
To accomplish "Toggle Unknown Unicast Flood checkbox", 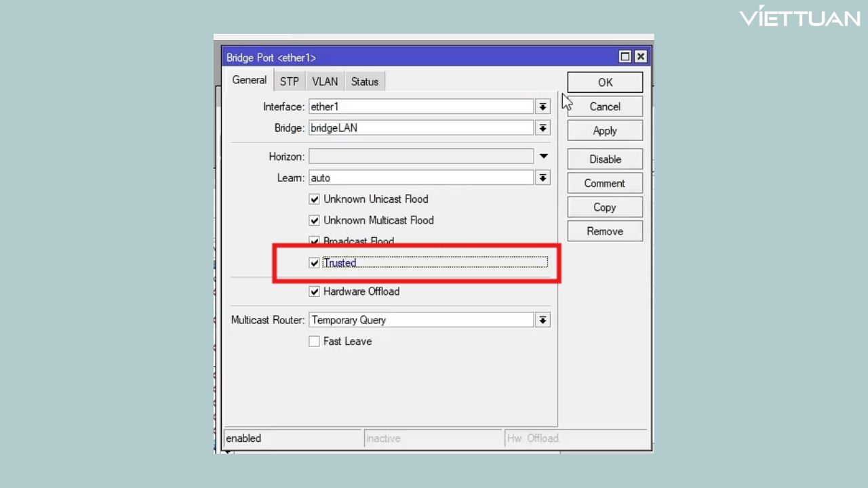I will point(314,199).
